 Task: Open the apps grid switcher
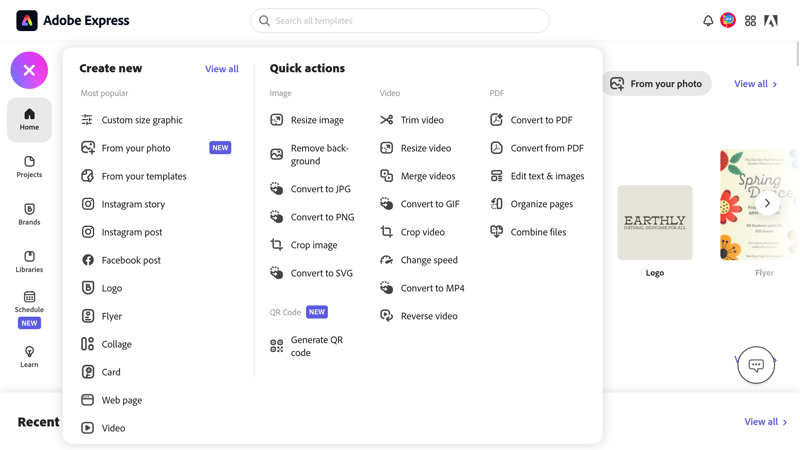(x=750, y=20)
